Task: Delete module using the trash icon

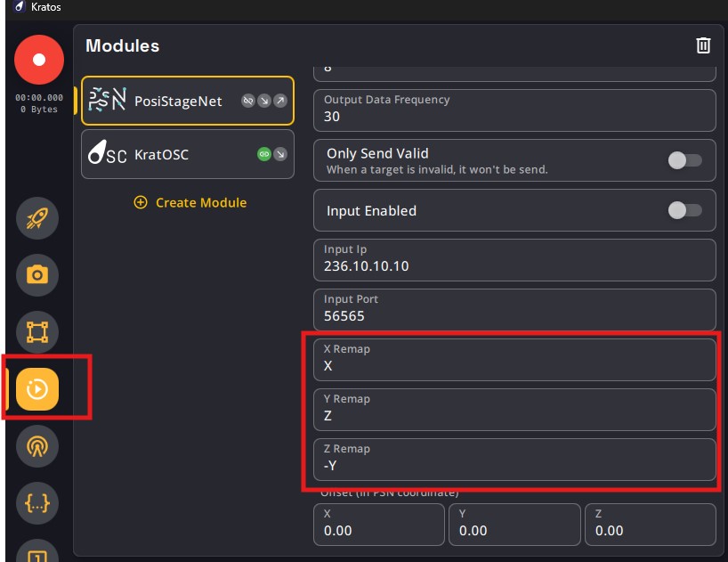Action: [703, 45]
